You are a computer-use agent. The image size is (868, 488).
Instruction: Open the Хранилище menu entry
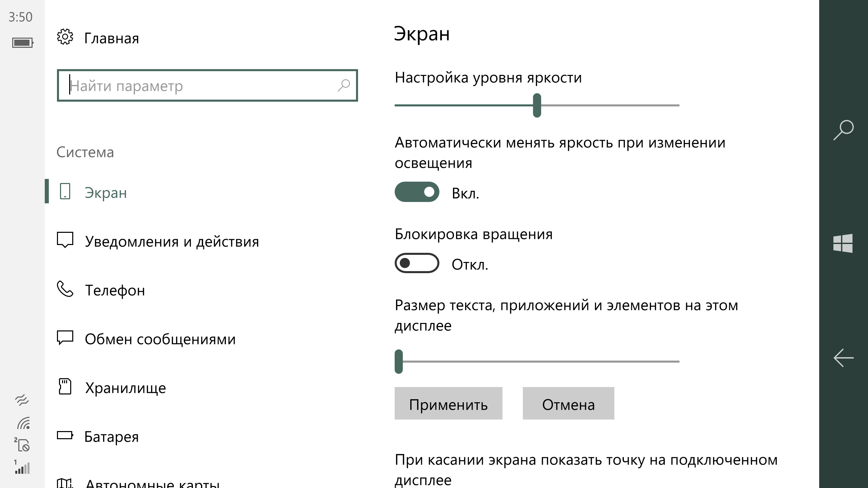coord(125,388)
